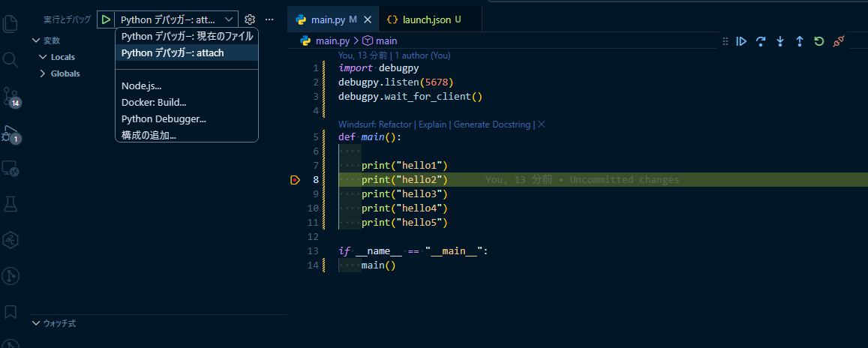
Task: Restart the debug session with the green icon
Action: click(x=818, y=41)
